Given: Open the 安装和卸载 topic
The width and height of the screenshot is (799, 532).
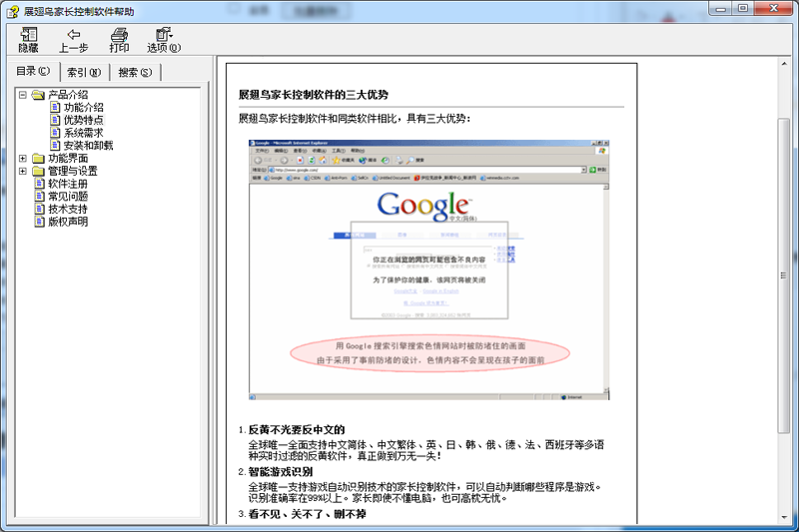Looking at the screenshot, I should (88, 146).
